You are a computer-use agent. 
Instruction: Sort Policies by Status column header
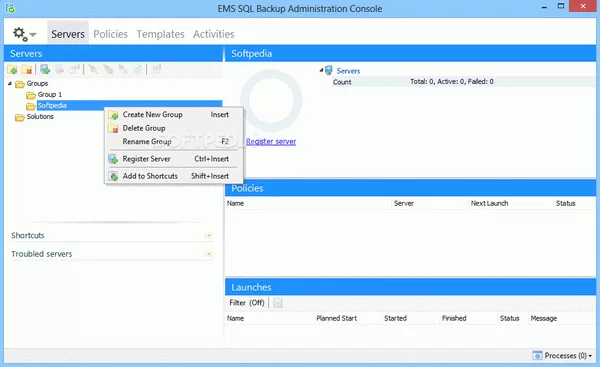pos(574,203)
